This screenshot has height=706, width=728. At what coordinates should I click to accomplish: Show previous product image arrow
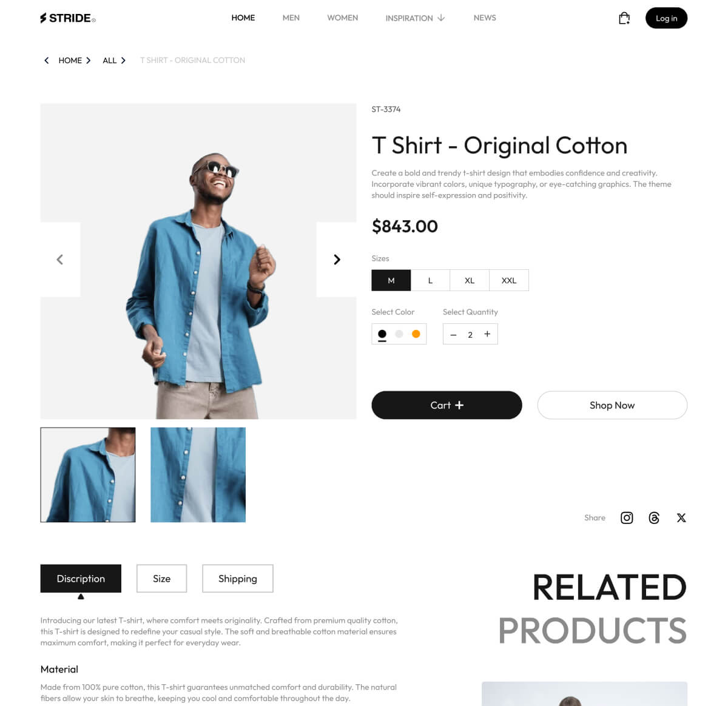click(x=60, y=260)
